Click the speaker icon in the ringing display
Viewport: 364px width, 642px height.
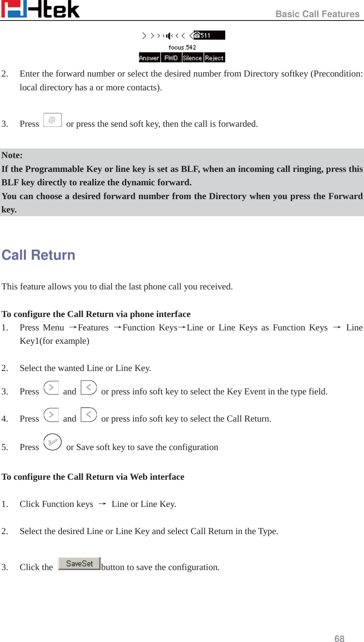168,35
